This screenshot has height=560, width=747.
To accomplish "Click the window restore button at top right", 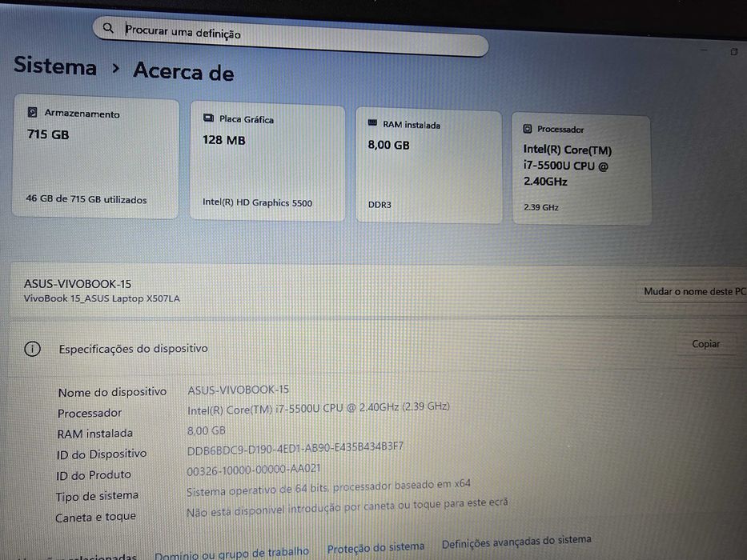I will click(x=734, y=51).
